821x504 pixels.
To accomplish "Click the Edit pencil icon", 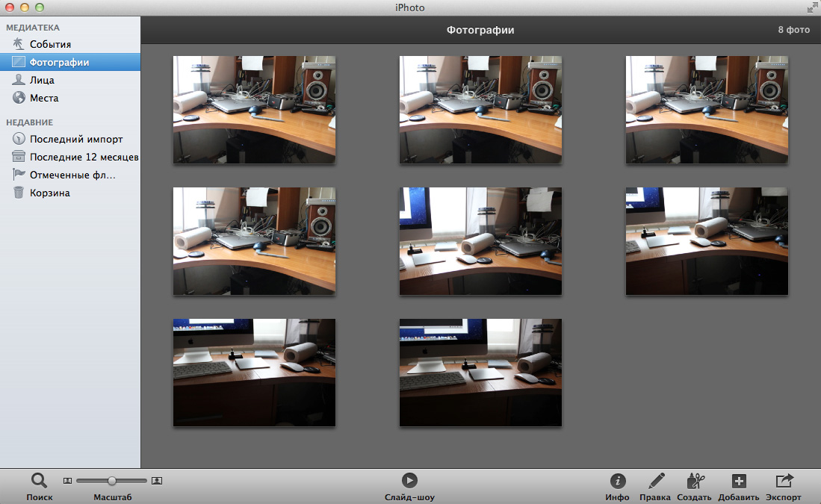I will tap(655, 481).
